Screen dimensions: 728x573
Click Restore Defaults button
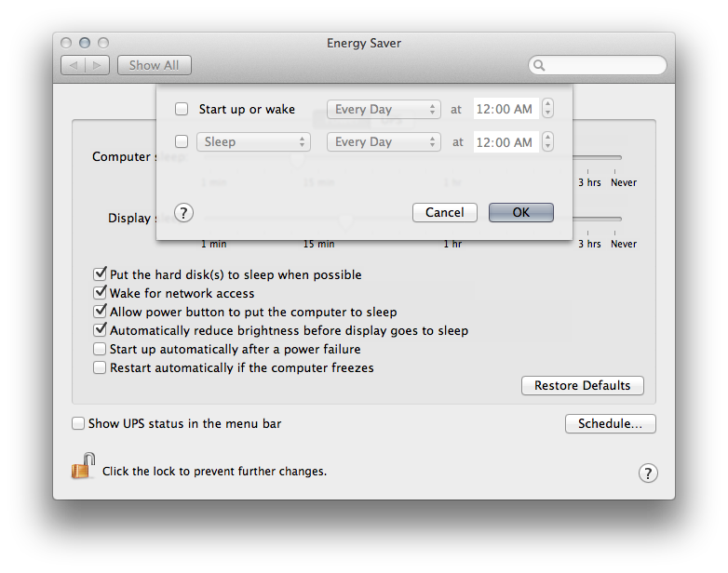tap(583, 385)
